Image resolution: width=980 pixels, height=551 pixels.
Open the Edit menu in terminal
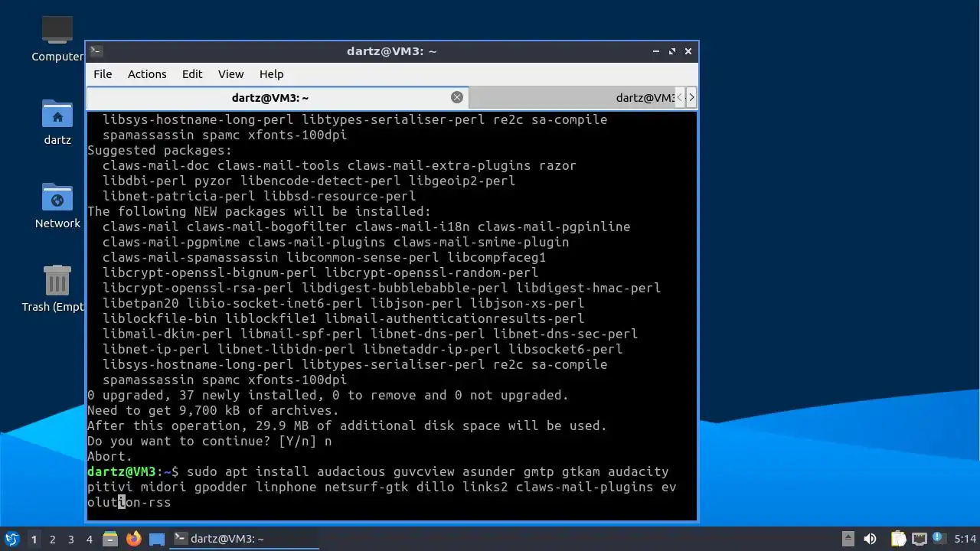pyautogui.click(x=192, y=74)
